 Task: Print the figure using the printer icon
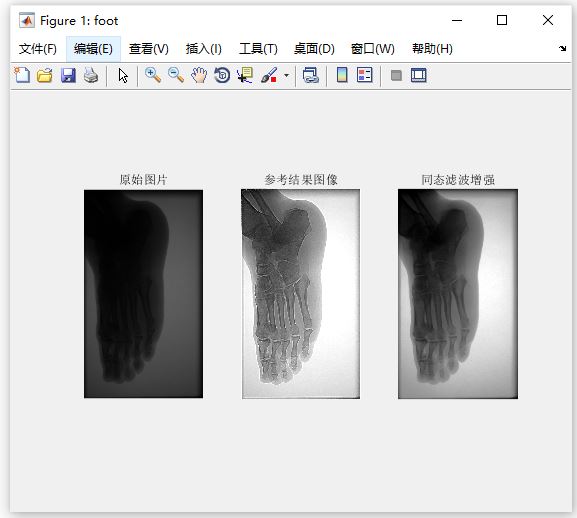91,75
